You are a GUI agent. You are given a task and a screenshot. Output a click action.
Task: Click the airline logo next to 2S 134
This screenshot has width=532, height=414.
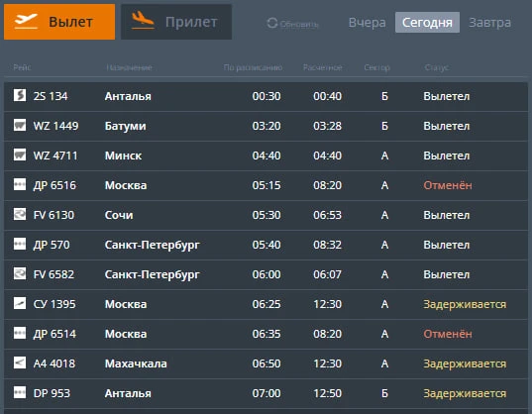(x=20, y=95)
